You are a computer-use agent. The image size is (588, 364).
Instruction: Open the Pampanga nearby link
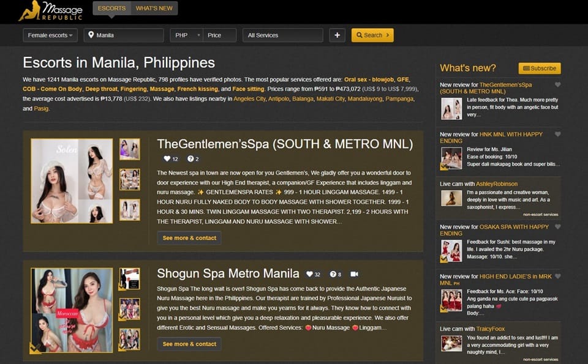[399, 99]
